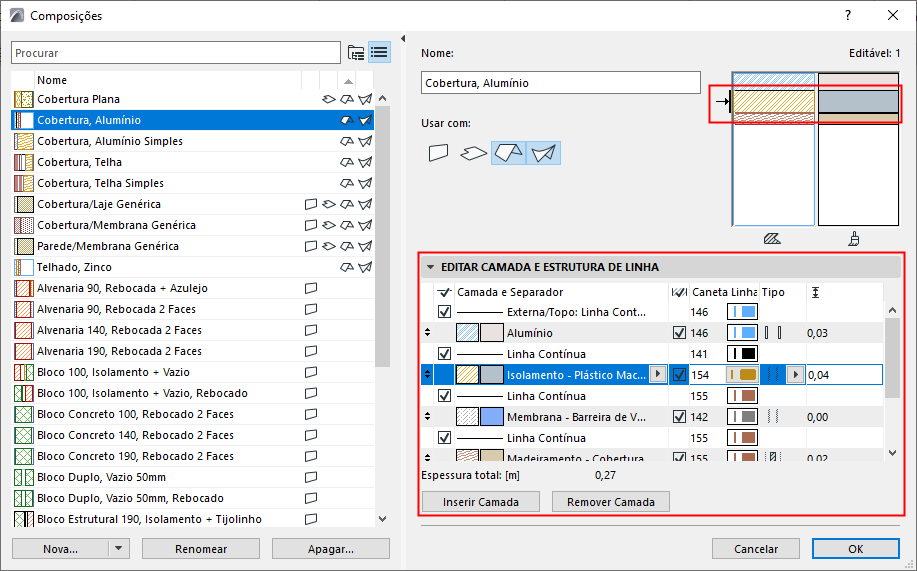This screenshot has height=571, width=917.
Task: Open Isolamento building material popup arrow
Action: [x=658, y=374]
